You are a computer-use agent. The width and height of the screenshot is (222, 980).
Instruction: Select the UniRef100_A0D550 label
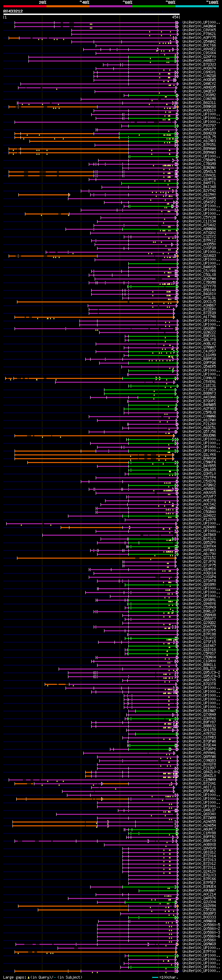(199, 244)
